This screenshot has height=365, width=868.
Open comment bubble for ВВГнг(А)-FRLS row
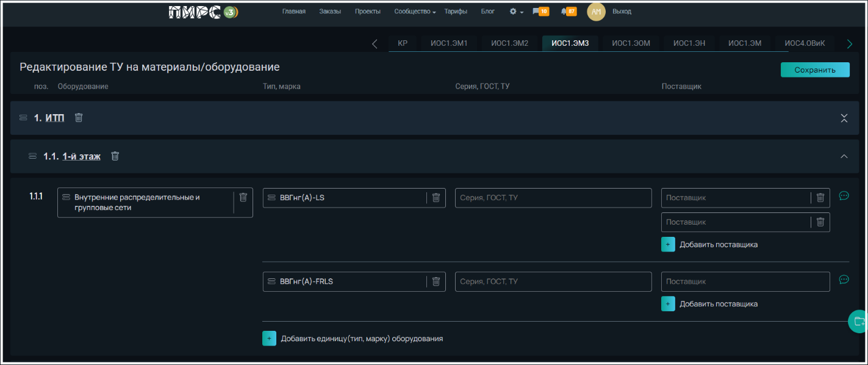(844, 280)
